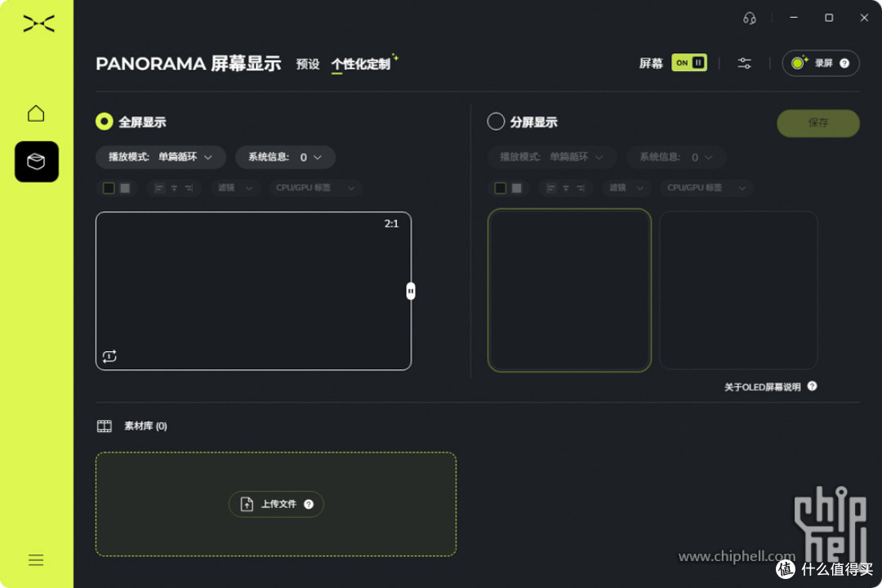Go to the Home sidebar icon
The width and height of the screenshot is (882, 588).
tap(36, 113)
